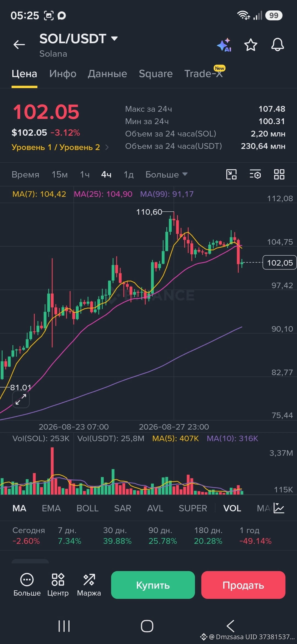Open chart settings icon
The height and width of the screenshot is (644, 297).
255,174
